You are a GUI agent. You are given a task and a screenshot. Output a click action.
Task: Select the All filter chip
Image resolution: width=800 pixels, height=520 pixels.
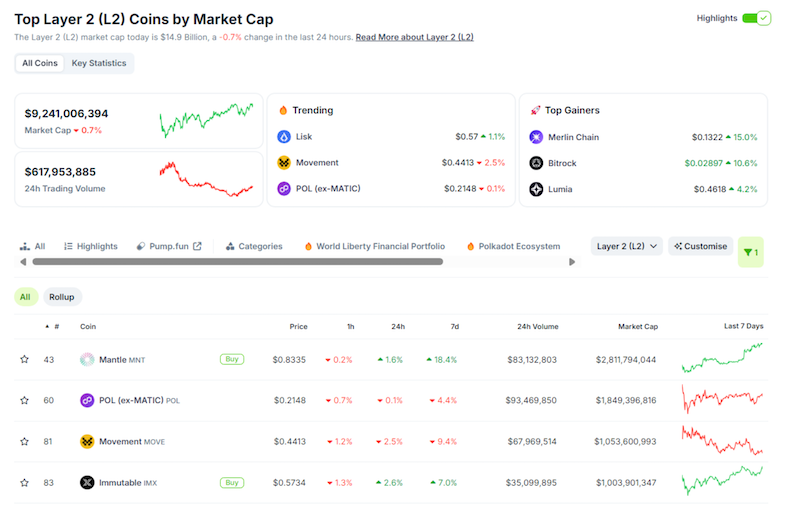26,297
